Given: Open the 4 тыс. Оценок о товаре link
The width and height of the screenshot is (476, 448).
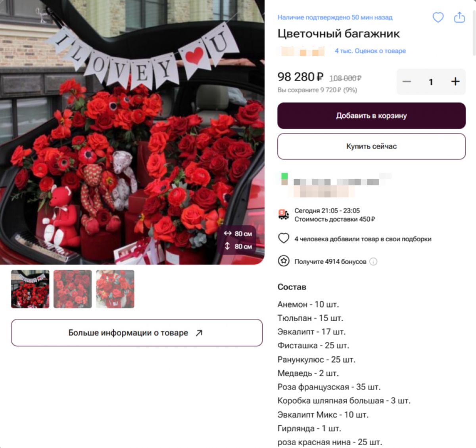Looking at the screenshot, I should pyautogui.click(x=370, y=51).
